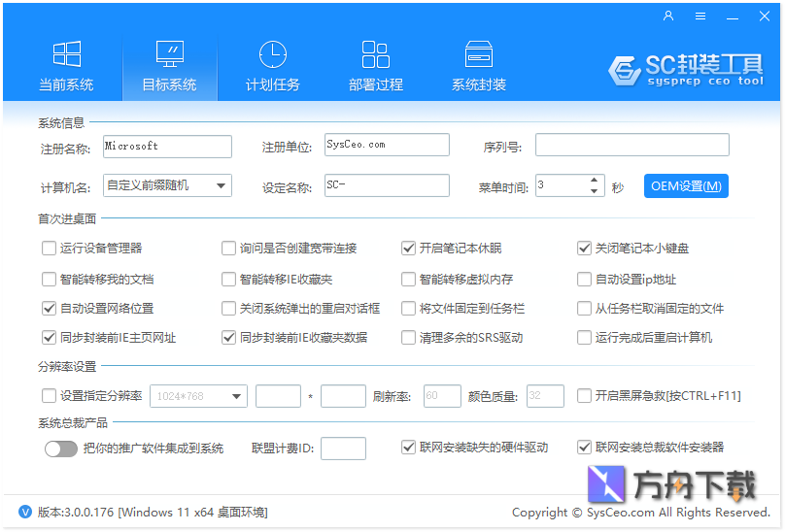Click the resolution width input box
Image resolution: width=785 pixels, height=532 pixels.
[x=279, y=396]
